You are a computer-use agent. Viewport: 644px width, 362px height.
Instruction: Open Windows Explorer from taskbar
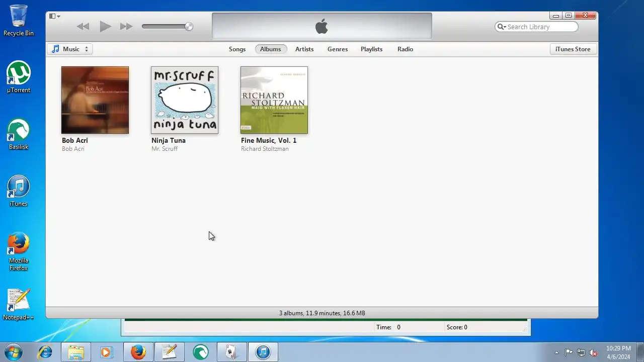76,352
